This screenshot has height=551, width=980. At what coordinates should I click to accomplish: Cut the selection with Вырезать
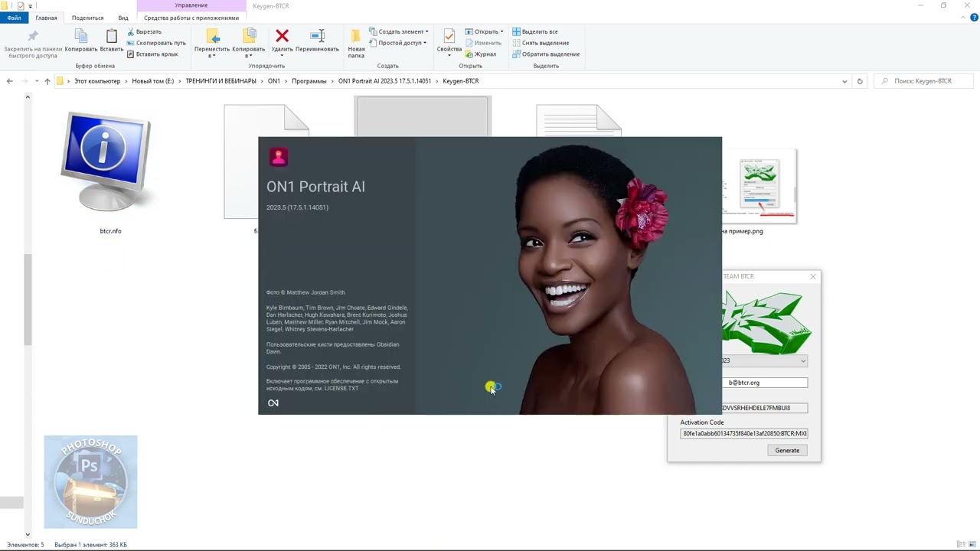pyautogui.click(x=144, y=32)
